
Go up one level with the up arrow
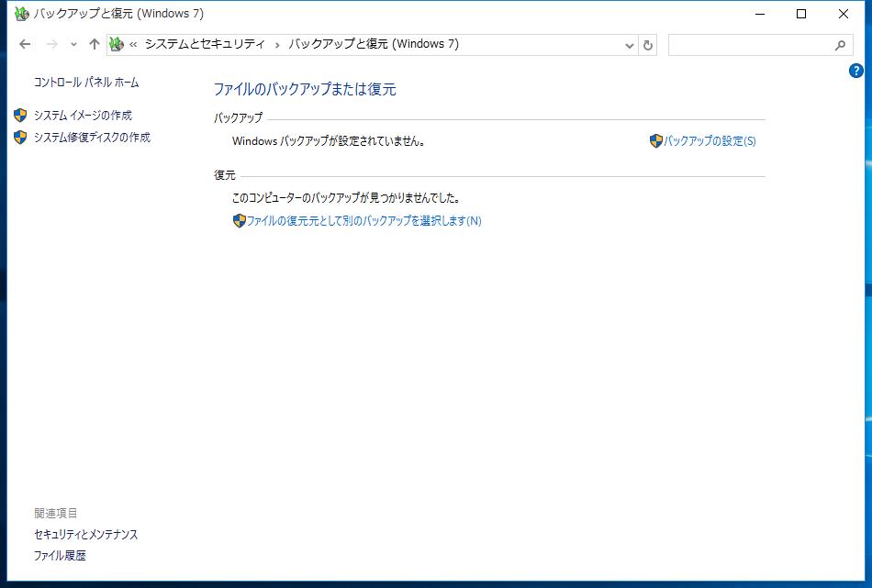click(94, 44)
